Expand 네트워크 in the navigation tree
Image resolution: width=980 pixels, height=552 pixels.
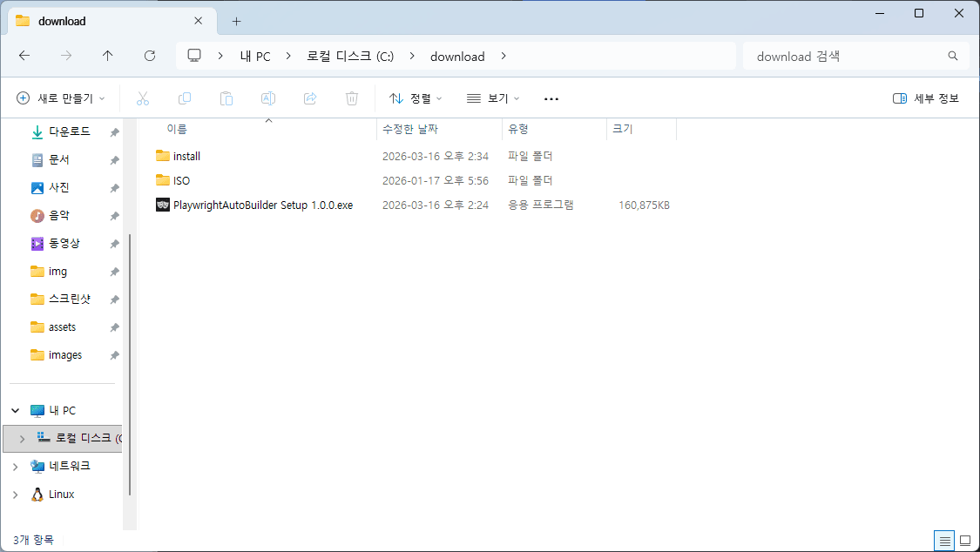pos(15,466)
